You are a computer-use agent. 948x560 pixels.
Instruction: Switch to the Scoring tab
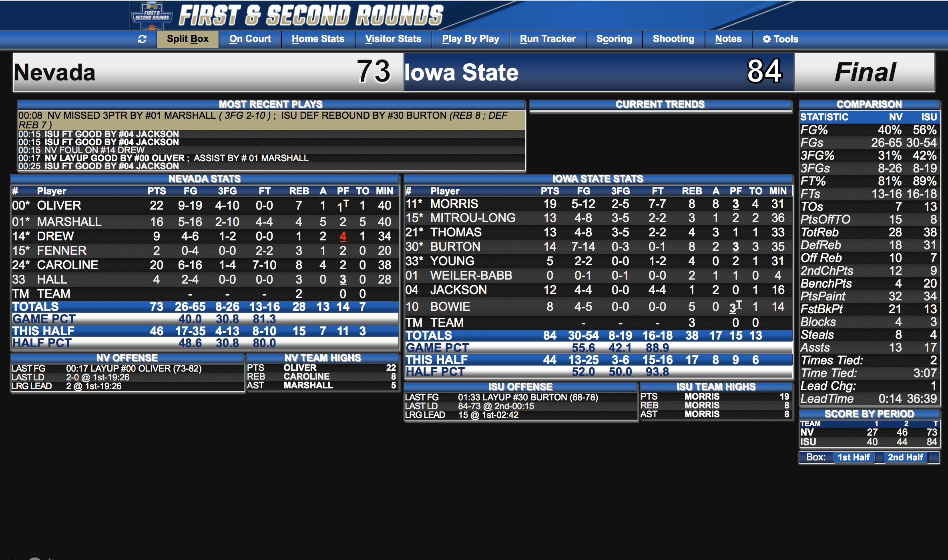pyautogui.click(x=614, y=39)
